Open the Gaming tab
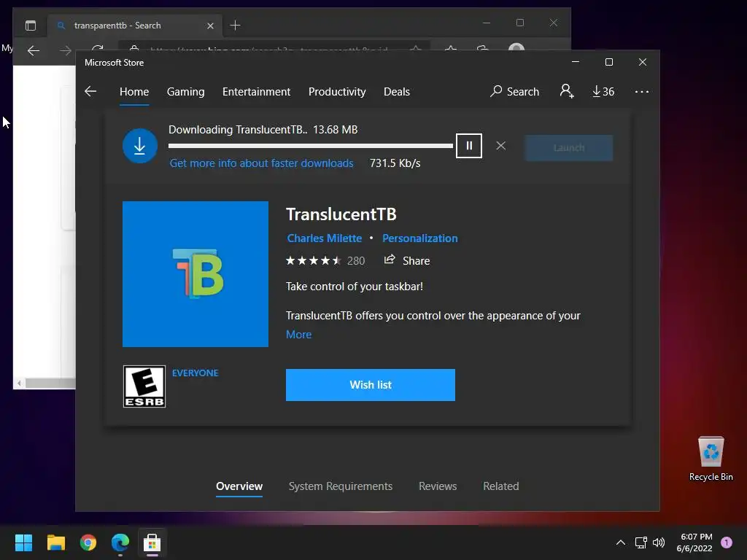The height and width of the screenshot is (560, 747). tap(186, 91)
